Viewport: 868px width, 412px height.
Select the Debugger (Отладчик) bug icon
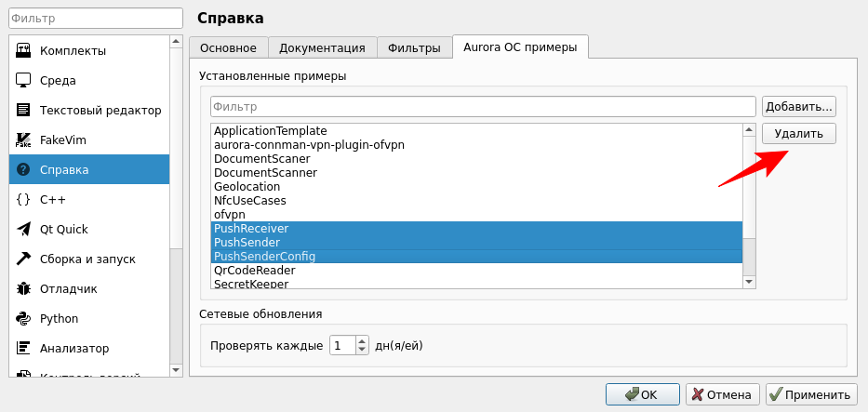tap(24, 288)
